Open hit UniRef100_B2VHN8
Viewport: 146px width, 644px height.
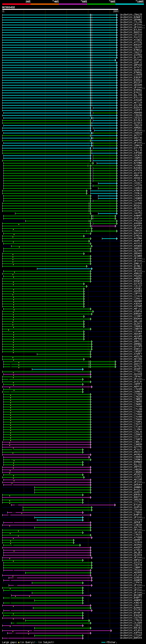coord(131,163)
